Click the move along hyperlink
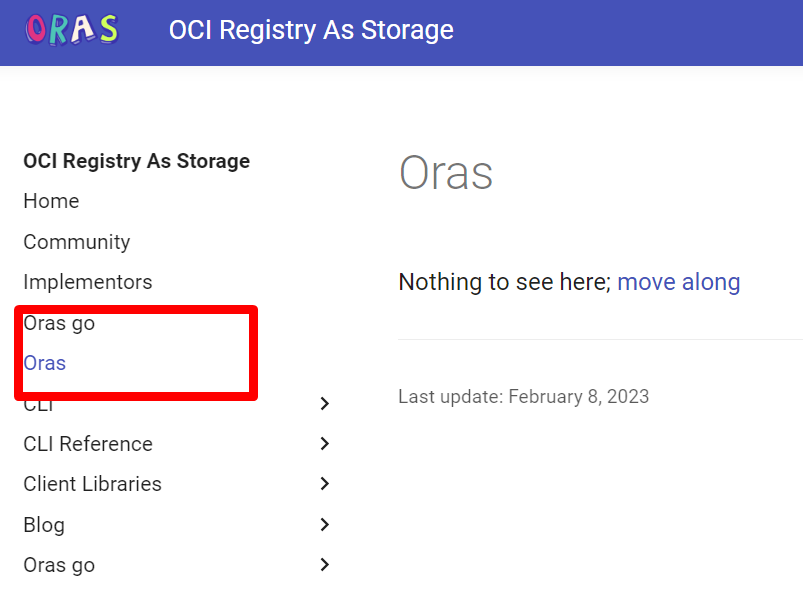This screenshot has width=803, height=609. [679, 282]
